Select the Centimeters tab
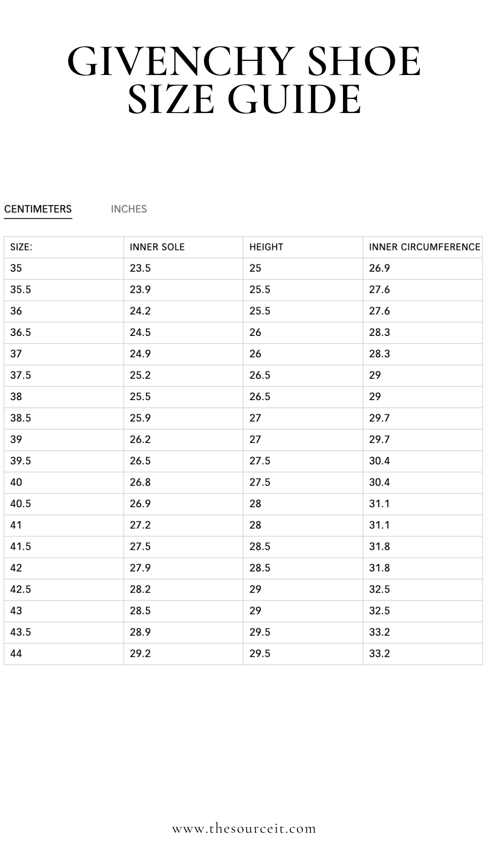This screenshot has width=488, height=868. point(38,209)
